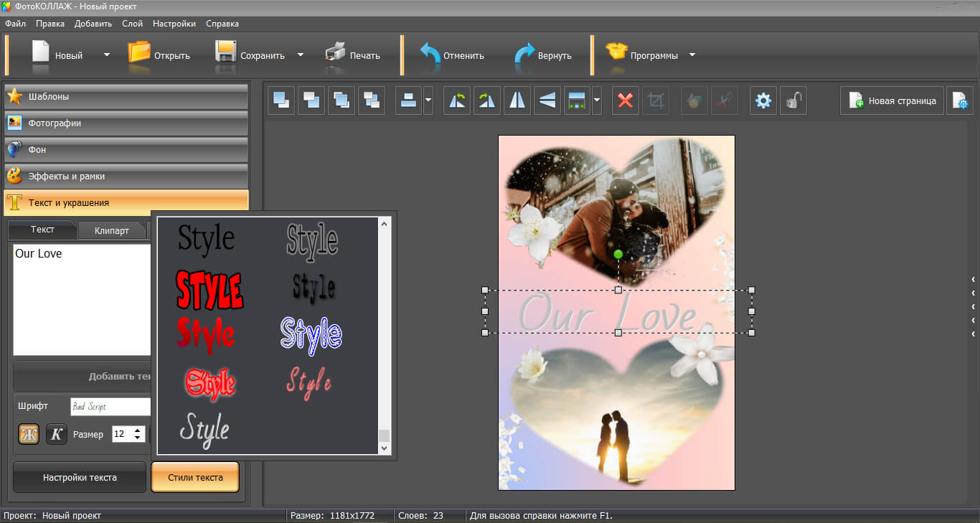
Task: Click inside the Our Love text box
Action: click(83, 299)
